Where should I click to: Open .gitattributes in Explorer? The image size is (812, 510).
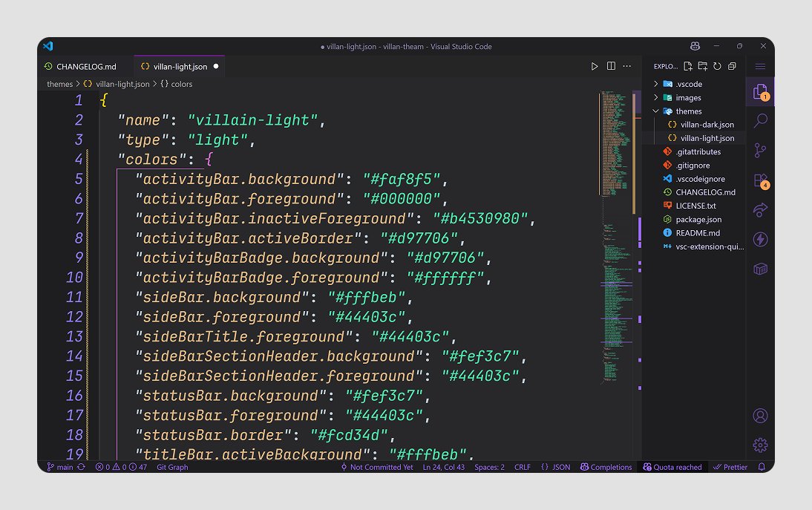(698, 151)
